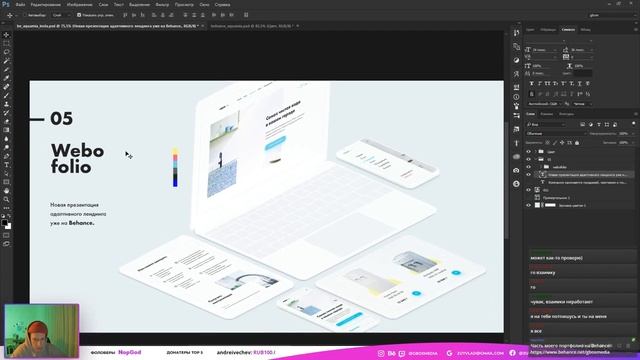Select the Eraser tool
Screen dimensions: 640x360
(6, 122)
